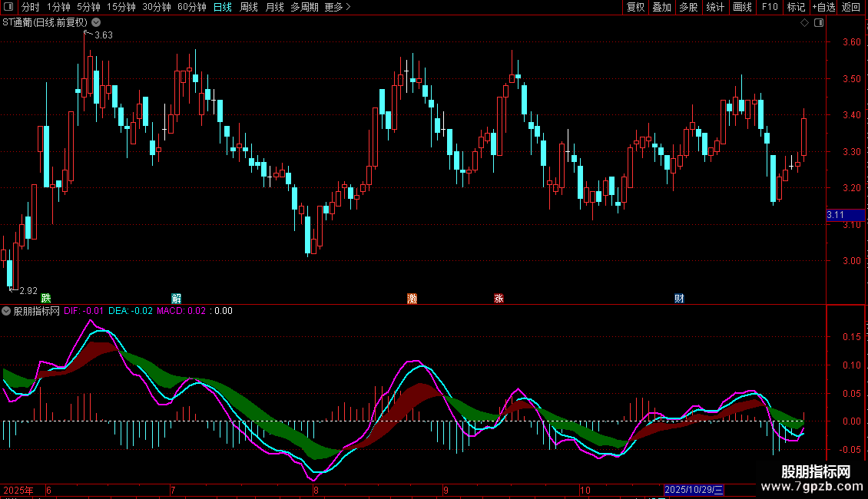The width and height of the screenshot is (868, 499).
Task: Open the 画线 drawing tools
Action: point(742,7)
